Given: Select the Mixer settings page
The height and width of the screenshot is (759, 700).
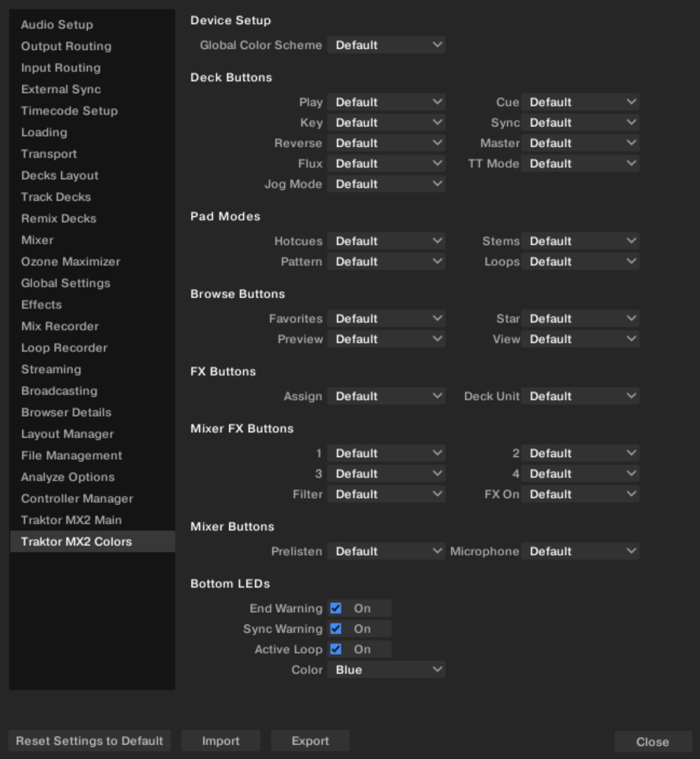Looking at the screenshot, I should coord(92,240).
